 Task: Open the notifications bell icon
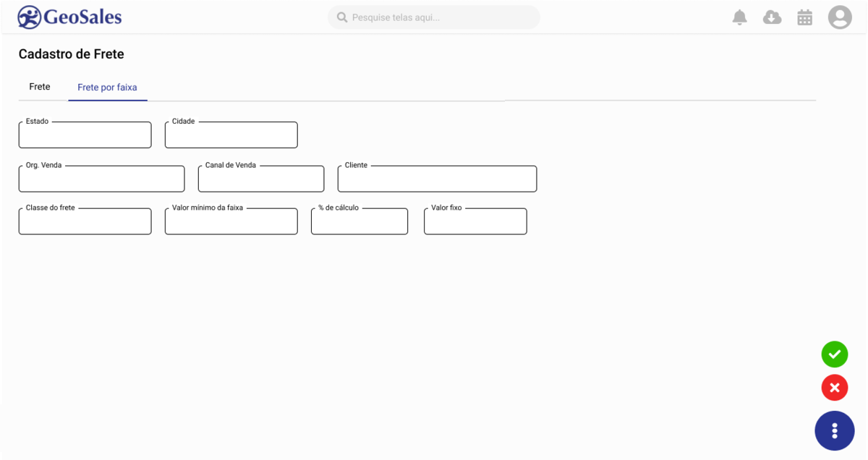[739, 17]
